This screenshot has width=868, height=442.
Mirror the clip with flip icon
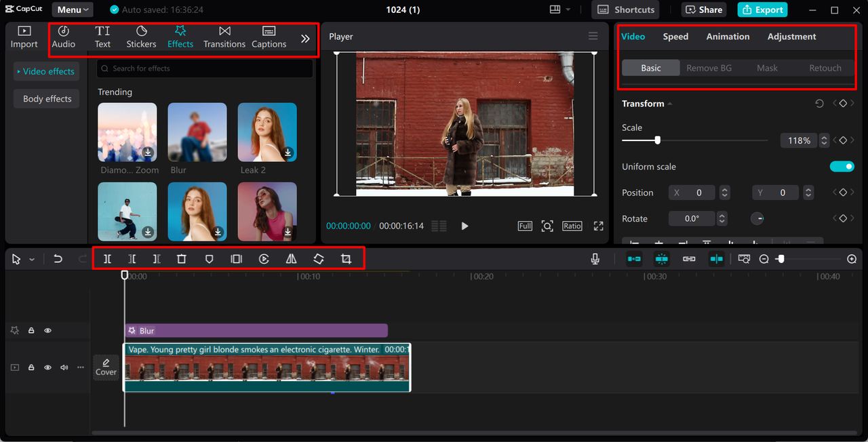point(291,259)
